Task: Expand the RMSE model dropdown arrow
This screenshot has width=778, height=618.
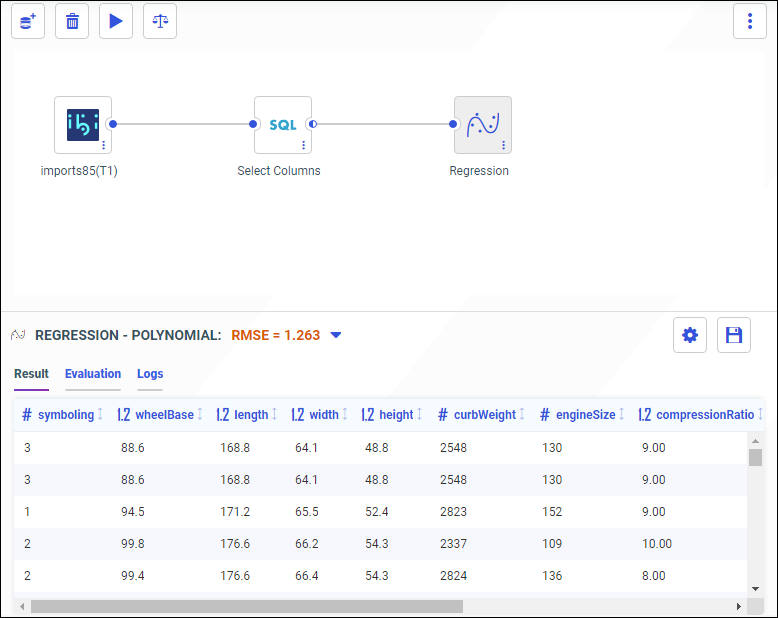Action: [x=336, y=335]
